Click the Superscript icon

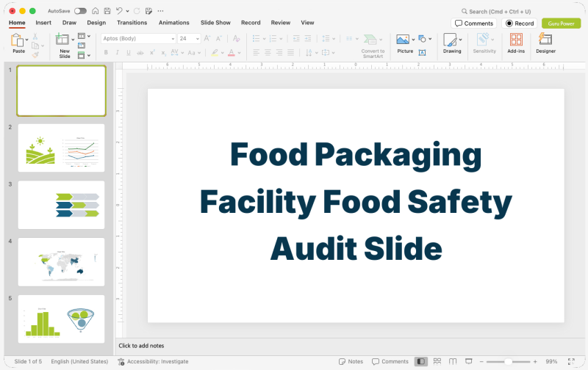[152, 53]
